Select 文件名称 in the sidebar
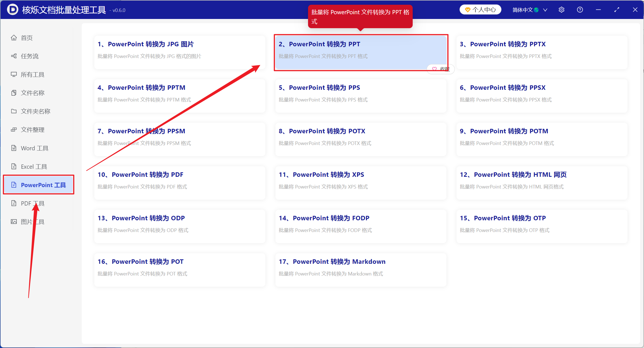The height and width of the screenshot is (348, 644). tap(39, 93)
